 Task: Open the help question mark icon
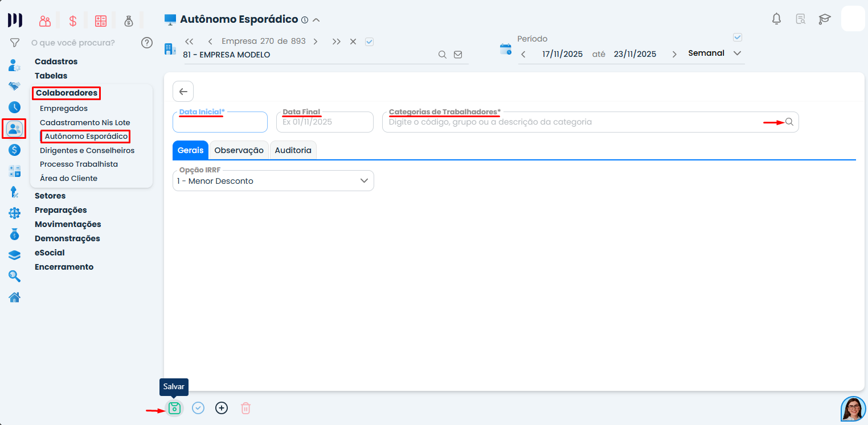pyautogui.click(x=147, y=43)
